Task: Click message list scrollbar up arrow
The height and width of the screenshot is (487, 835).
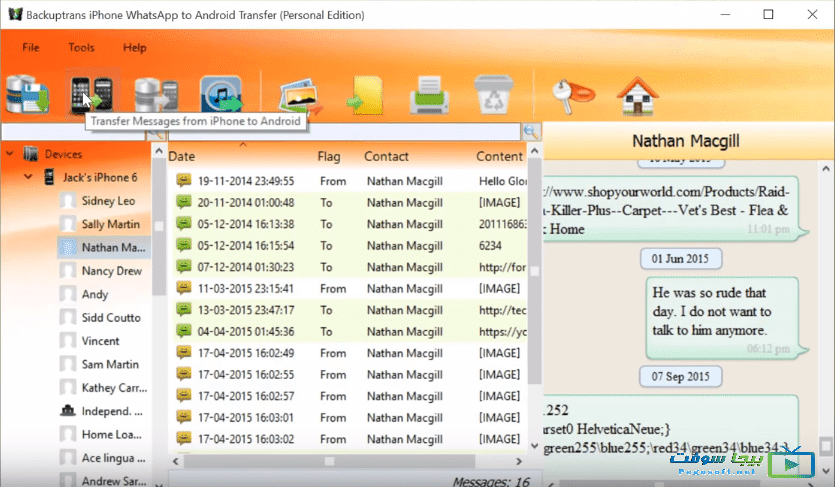Action: (535, 151)
